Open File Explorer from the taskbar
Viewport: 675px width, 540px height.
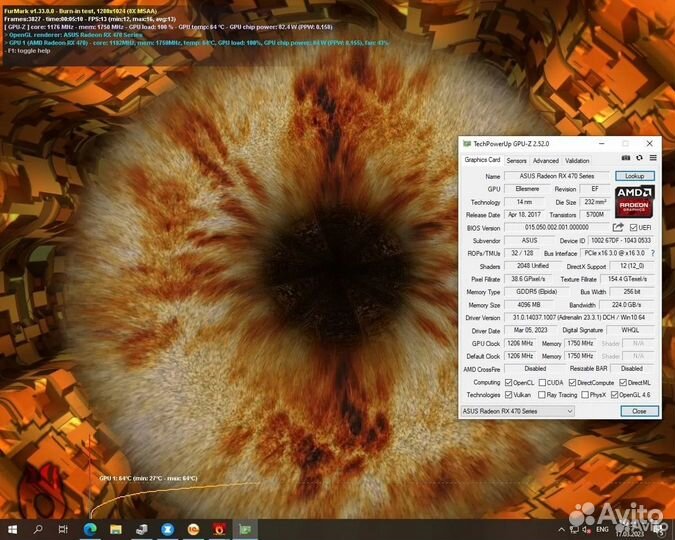click(115, 529)
